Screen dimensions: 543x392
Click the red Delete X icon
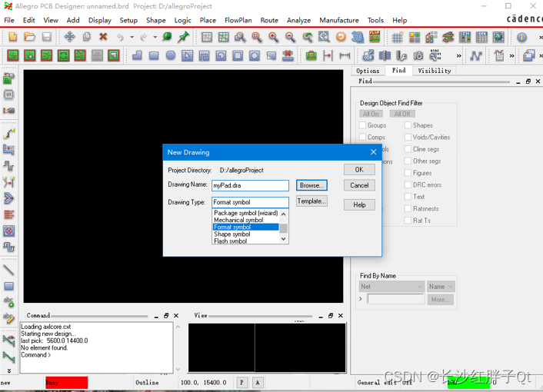tap(103, 37)
